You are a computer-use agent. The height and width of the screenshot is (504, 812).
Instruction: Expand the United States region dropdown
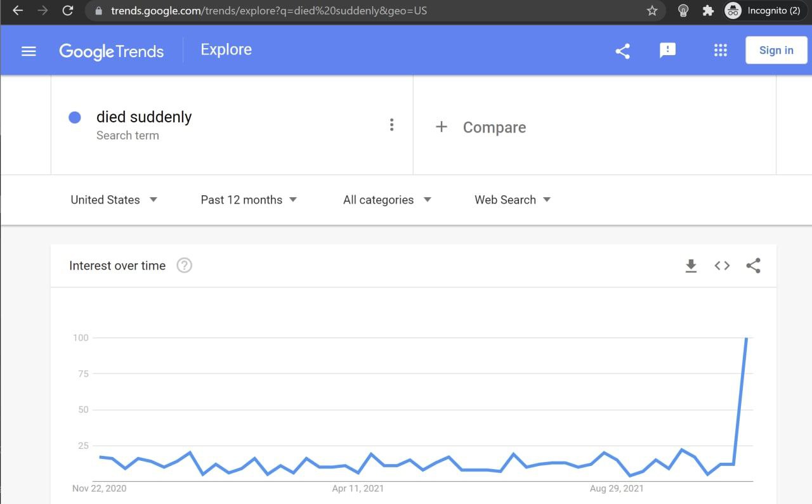click(x=114, y=200)
